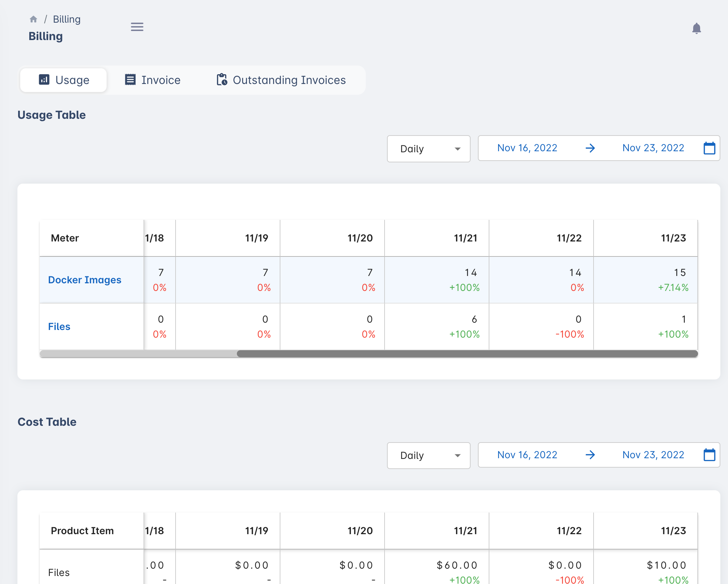The image size is (728, 584).
Task: Expand Cost Table Daily interval dropdown
Action: coord(428,455)
